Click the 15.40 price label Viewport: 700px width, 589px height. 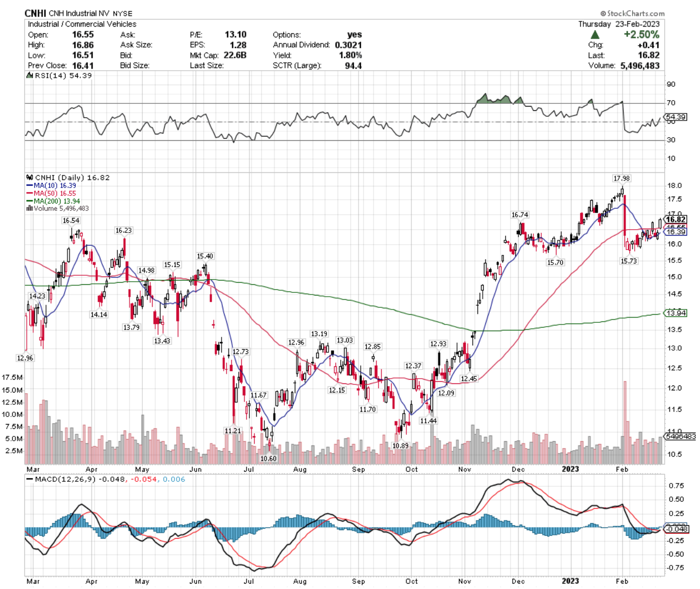(x=205, y=256)
